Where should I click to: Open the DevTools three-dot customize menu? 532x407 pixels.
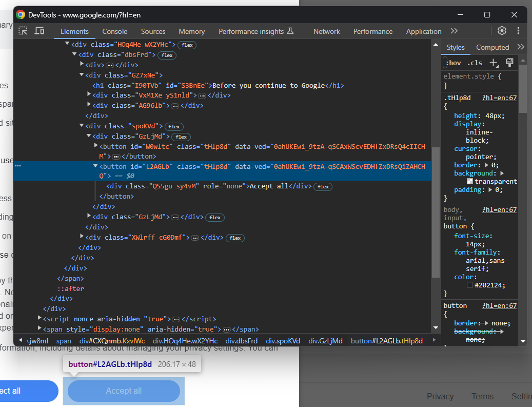pyautogui.click(x=518, y=31)
